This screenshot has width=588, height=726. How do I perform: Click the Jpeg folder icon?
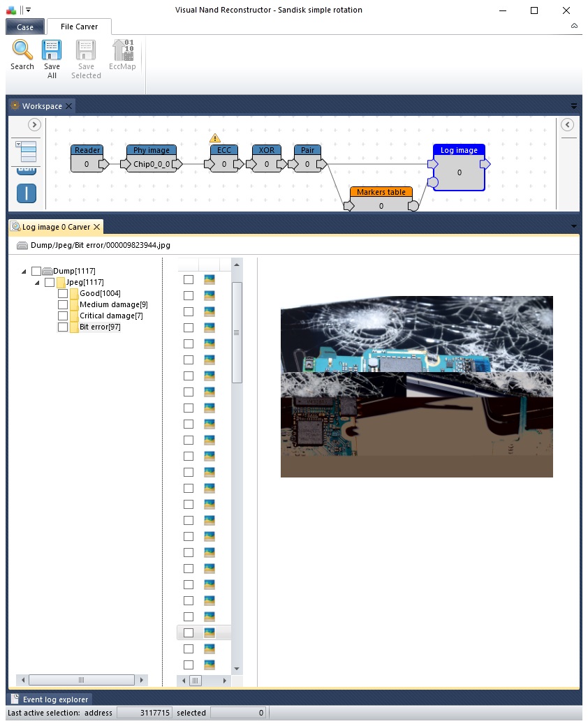61,282
